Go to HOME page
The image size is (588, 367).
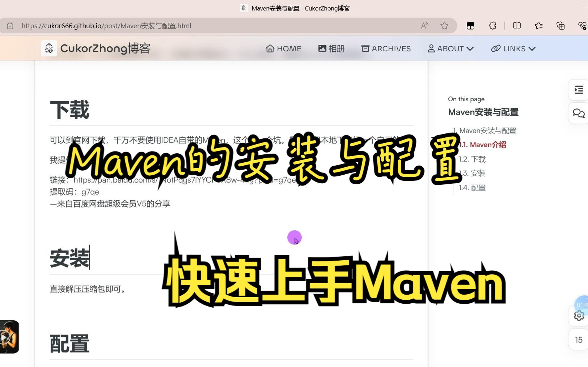click(283, 48)
